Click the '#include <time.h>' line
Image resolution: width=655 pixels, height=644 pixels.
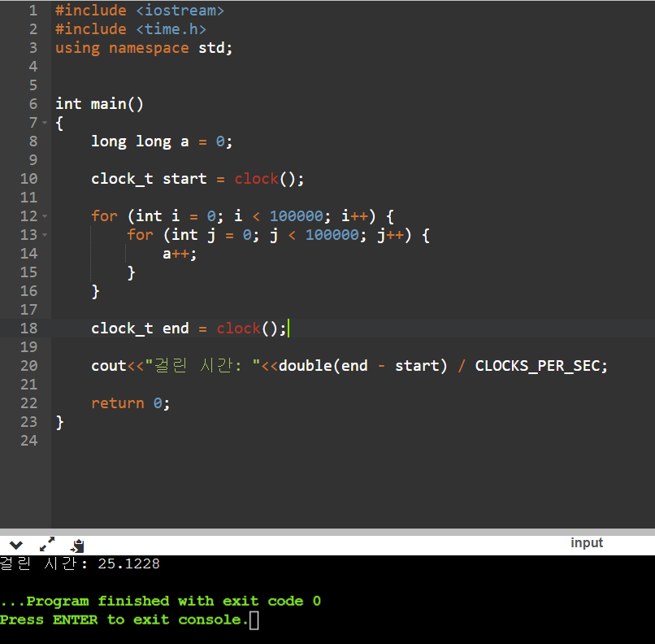point(131,29)
